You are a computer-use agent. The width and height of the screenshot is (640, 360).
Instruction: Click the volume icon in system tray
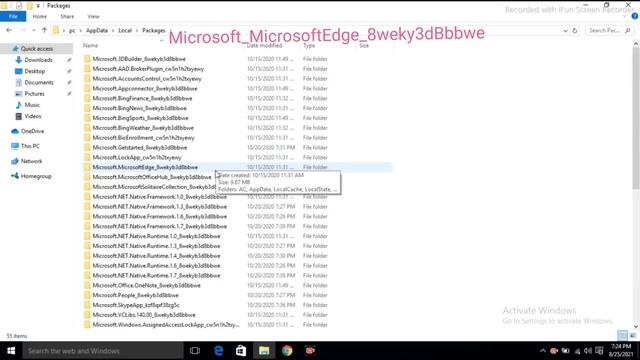click(588, 351)
